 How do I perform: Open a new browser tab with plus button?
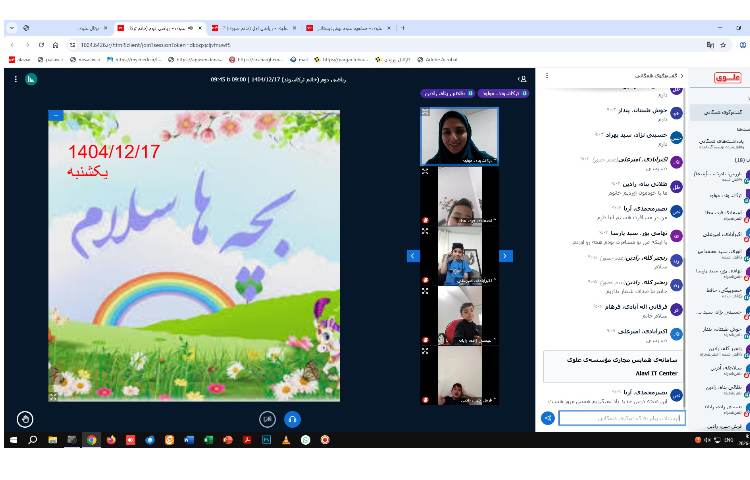pos(403,28)
